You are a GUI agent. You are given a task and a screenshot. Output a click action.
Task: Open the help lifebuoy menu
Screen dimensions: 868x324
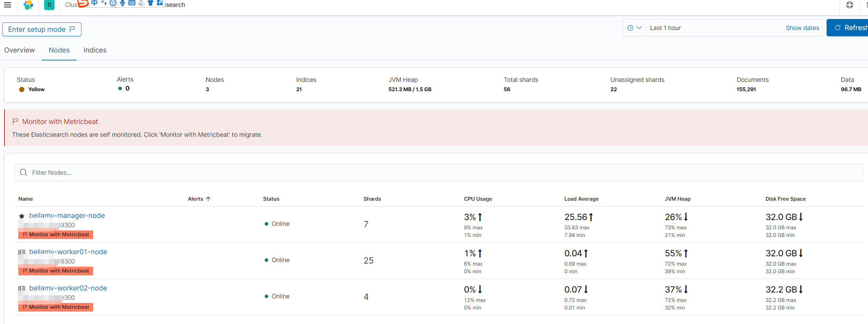point(850,5)
